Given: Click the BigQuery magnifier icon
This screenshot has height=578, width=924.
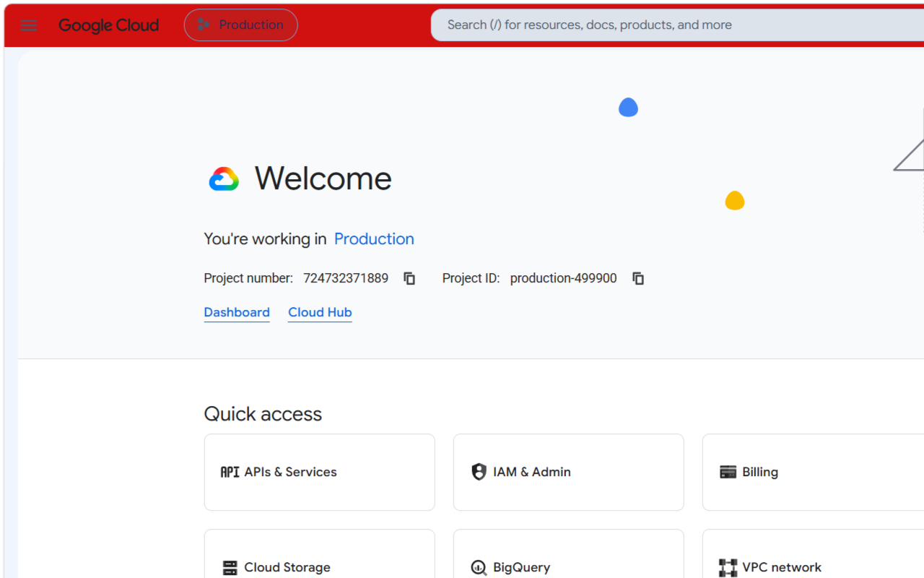Looking at the screenshot, I should point(479,568).
